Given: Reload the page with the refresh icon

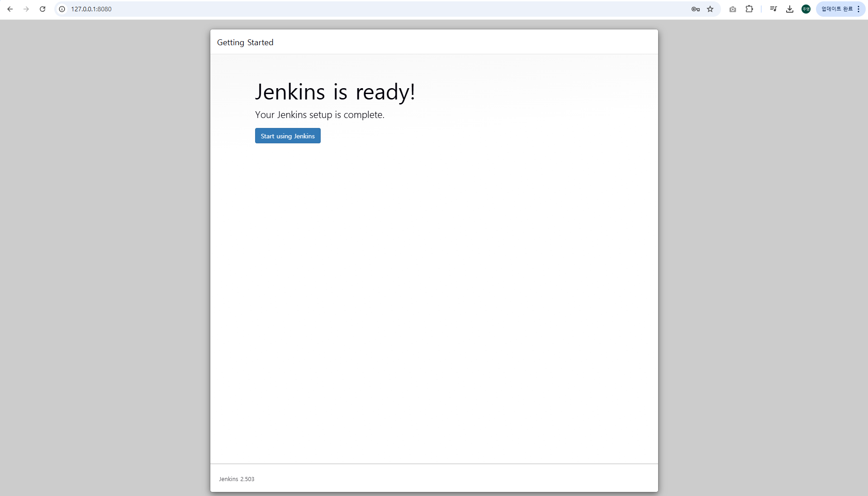Looking at the screenshot, I should pyautogui.click(x=43, y=9).
